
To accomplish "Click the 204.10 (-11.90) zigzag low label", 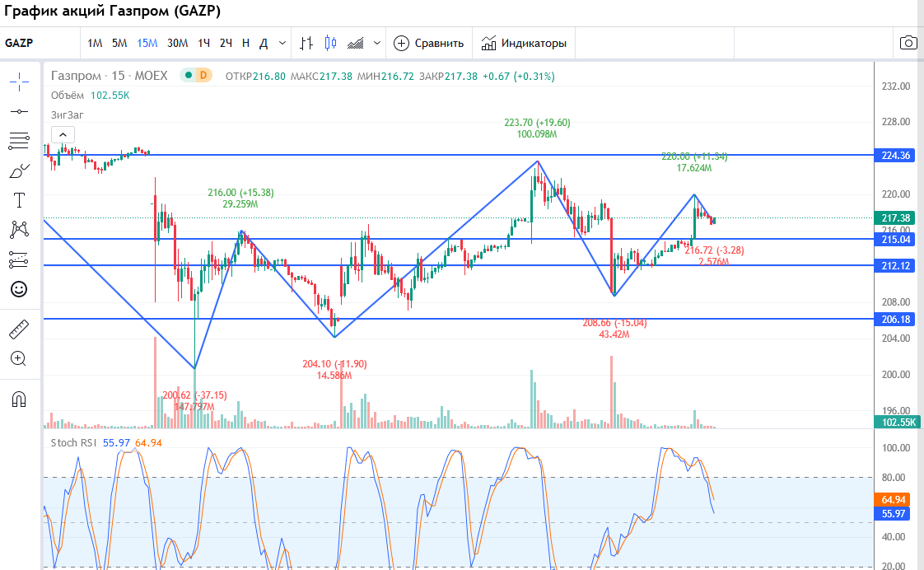I will click(334, 364).
